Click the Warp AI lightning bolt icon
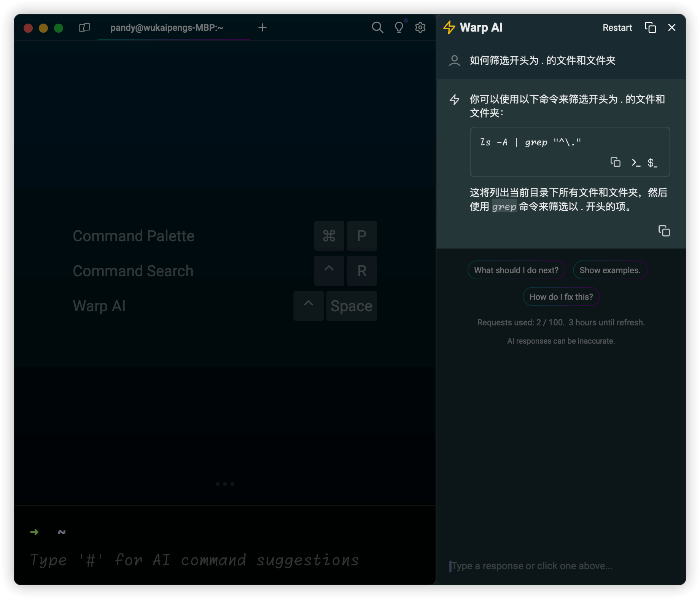Screen dimensions: 700x599 [x=450, y=27]
